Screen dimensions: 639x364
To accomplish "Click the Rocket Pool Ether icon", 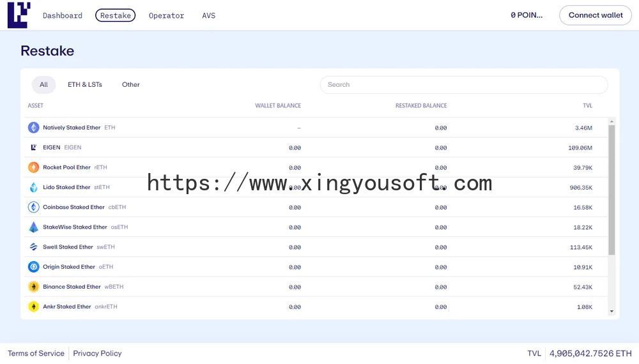I will tap(33, 167).
